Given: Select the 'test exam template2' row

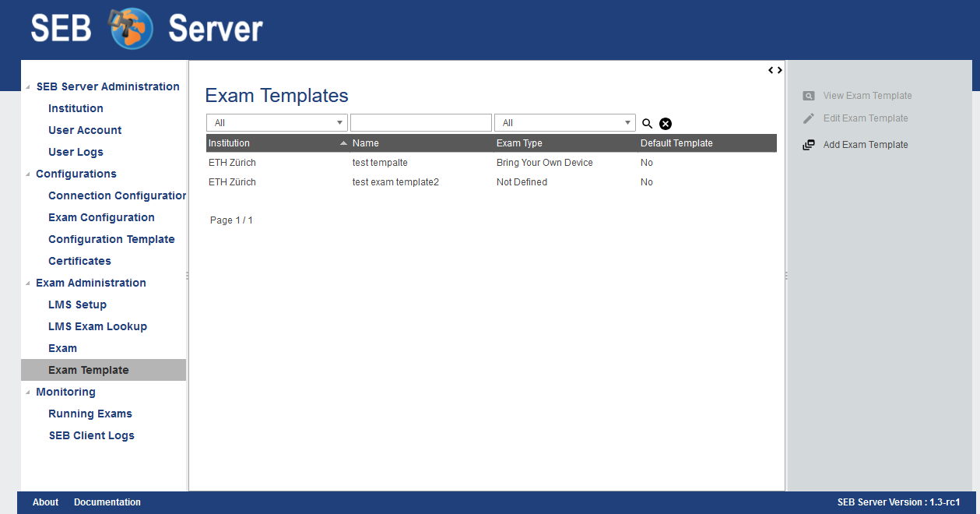Looking at the screenshot, I should [x=395, y=182].
